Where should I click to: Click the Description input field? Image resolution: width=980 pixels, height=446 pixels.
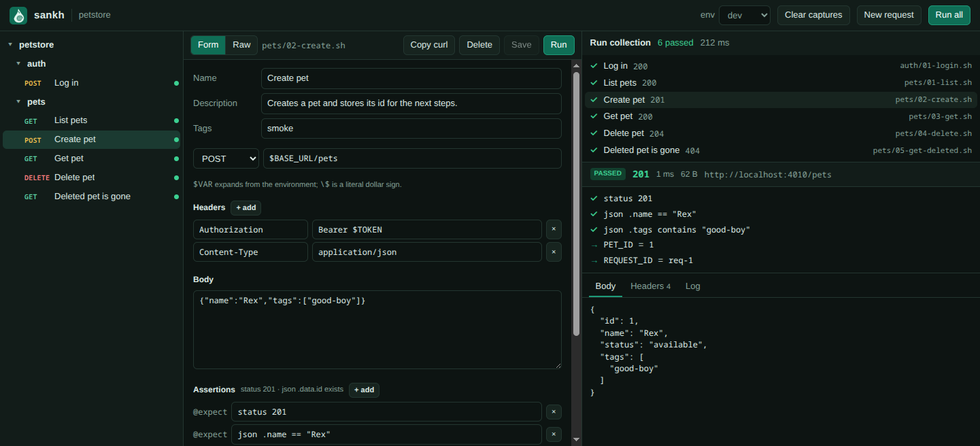pyautogui.click(x=411, y=103)
